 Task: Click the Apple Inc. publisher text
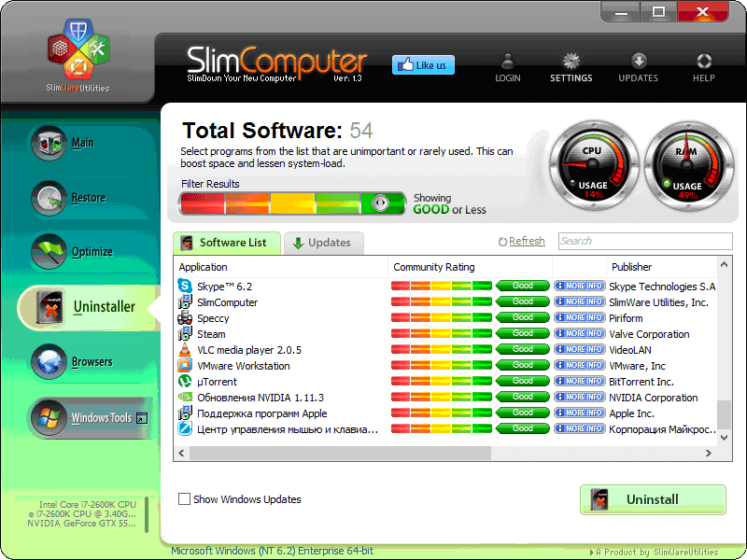coord(632,413)
